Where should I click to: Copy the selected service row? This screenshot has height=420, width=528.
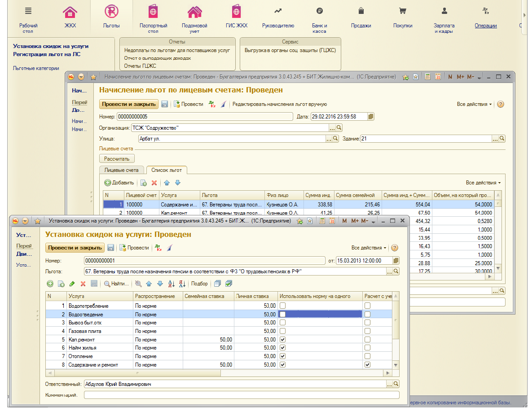pyautogui.click(x=61, y=284)
